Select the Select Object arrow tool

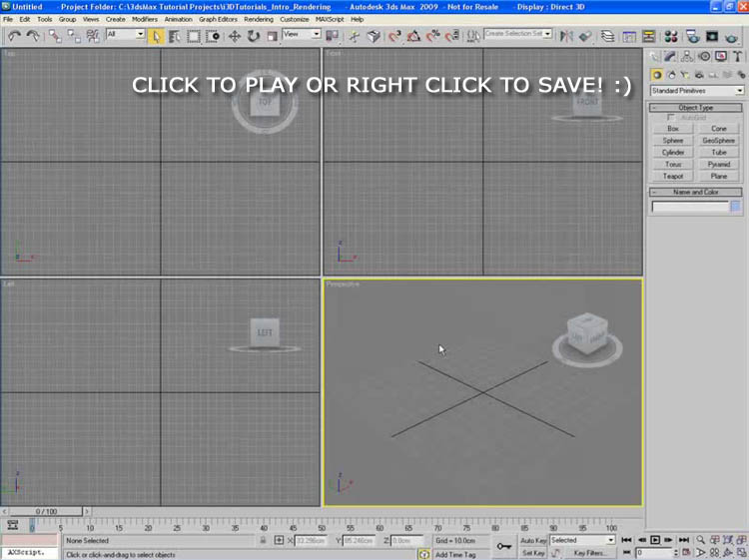pos(157,36)
